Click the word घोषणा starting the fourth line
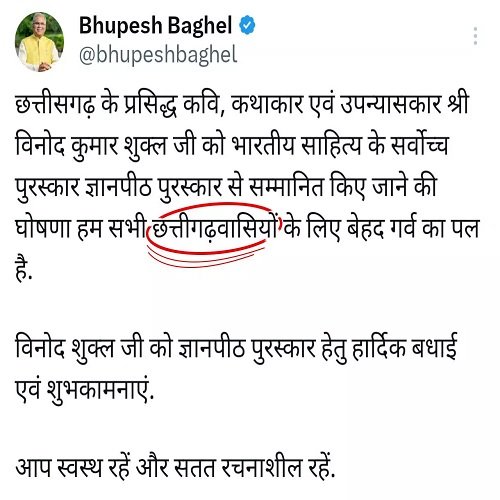 pos(42,229)
